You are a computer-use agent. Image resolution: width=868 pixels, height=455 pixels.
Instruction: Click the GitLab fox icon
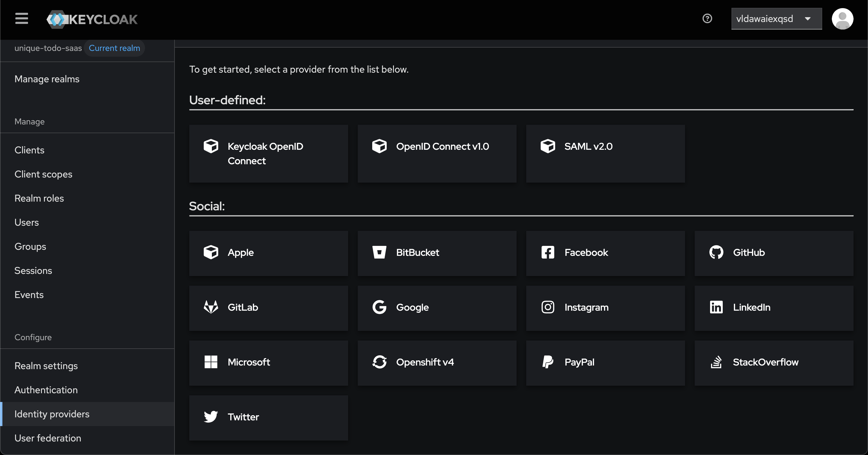[x=211, y=307]
